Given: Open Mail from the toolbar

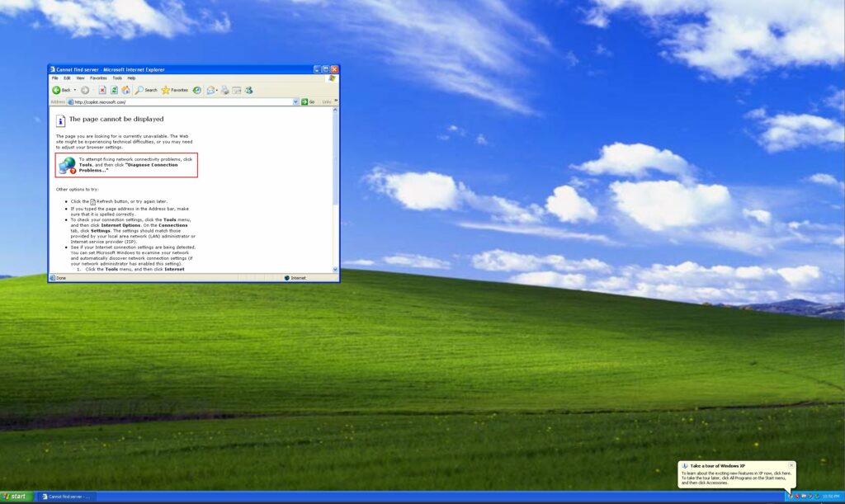Looking at the screenshot, I should [210, 91].
